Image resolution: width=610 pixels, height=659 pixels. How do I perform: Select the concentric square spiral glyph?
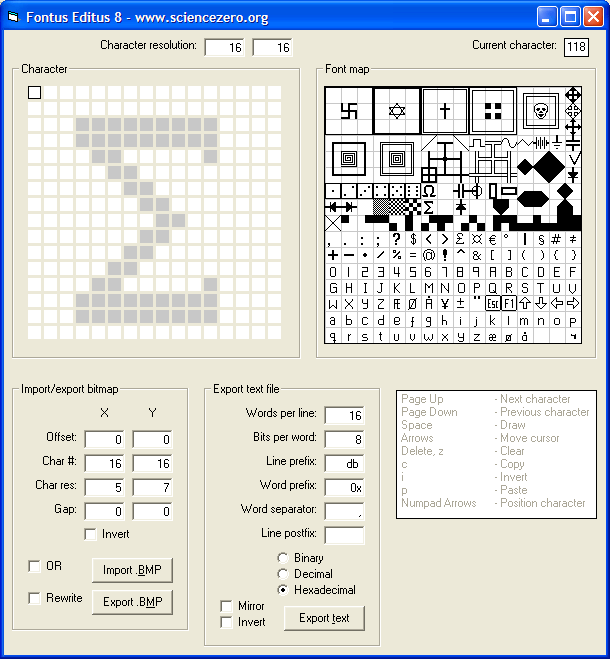click(x=348, y=158)
